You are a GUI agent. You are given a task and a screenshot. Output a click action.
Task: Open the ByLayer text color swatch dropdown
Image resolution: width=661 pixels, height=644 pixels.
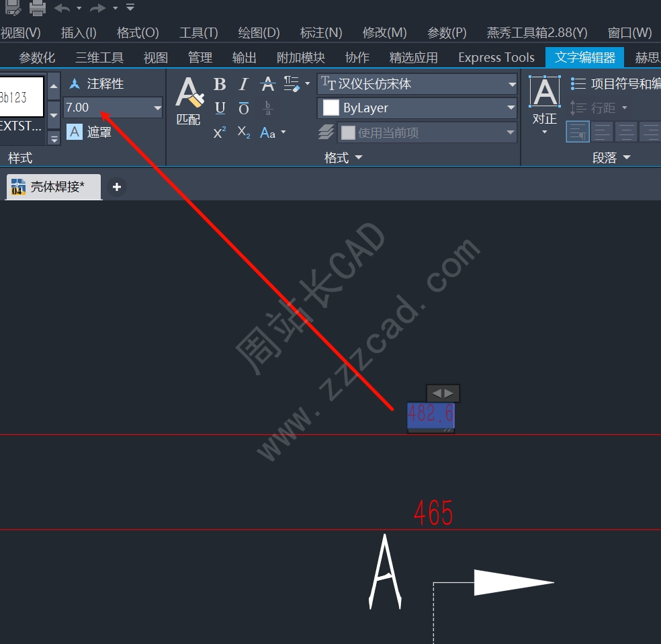(x=511, y=108)
